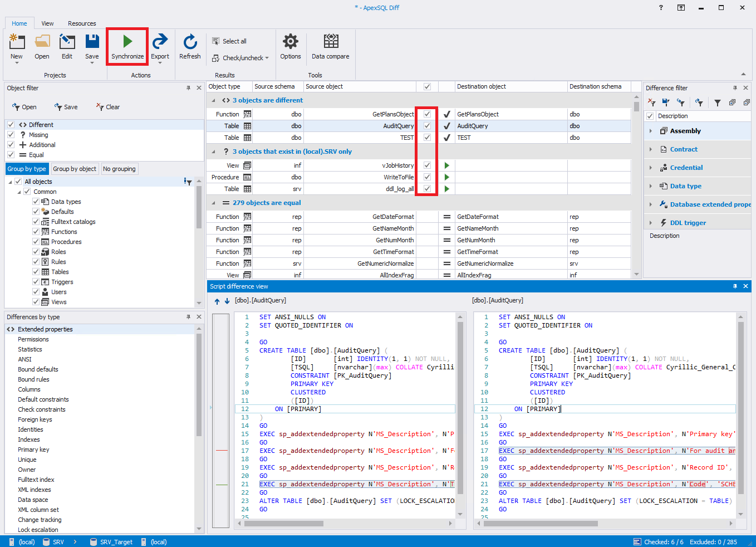
Task: Open the Options dialog
Action: pyautogui.click(x=291, y=47)
